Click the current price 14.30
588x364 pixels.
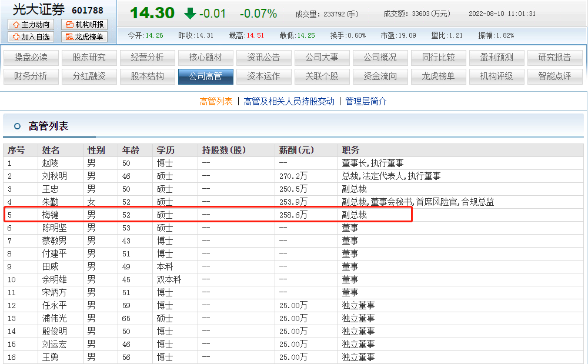(x=152, y=14)
